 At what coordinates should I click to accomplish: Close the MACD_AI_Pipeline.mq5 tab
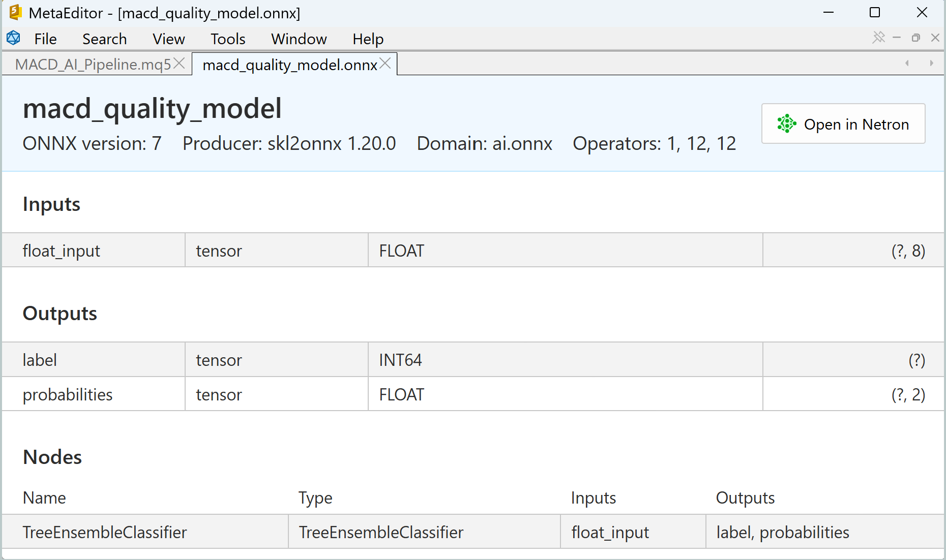click(x=179, y=64)
